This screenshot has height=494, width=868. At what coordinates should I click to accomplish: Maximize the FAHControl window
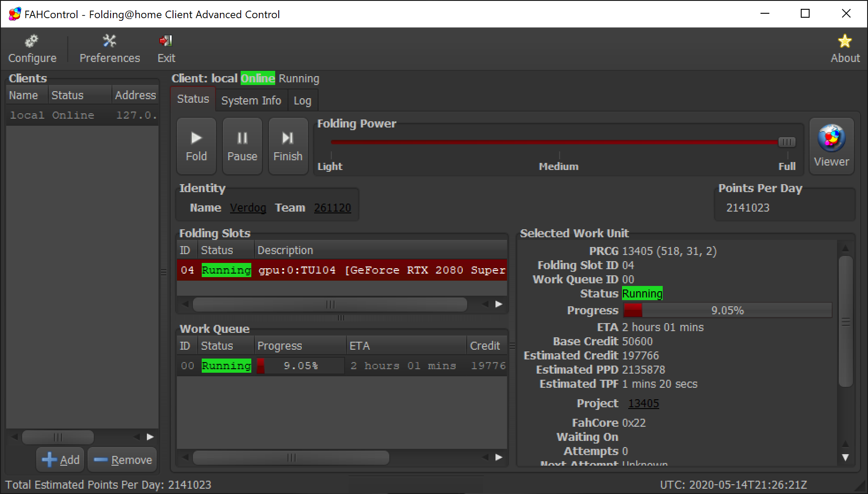pos(805,14)
